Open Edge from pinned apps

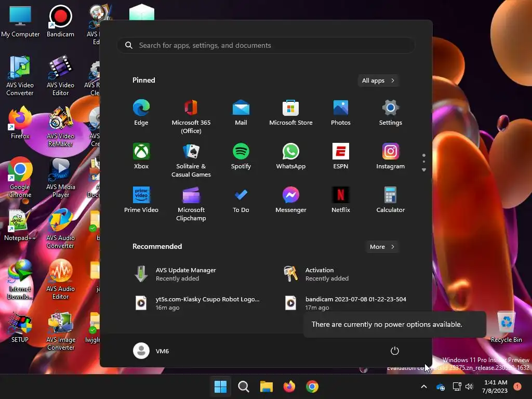click(141, 113)
